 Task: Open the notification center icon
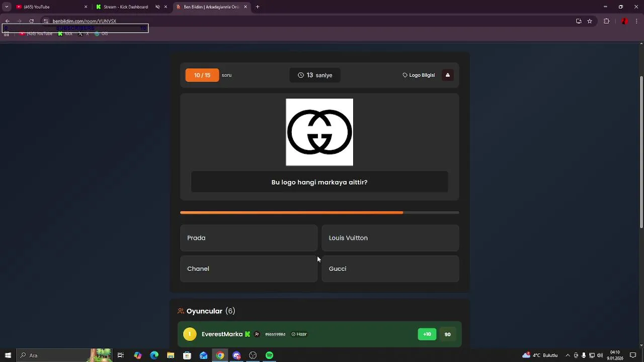pyautogui.click(x=633, y=355)
